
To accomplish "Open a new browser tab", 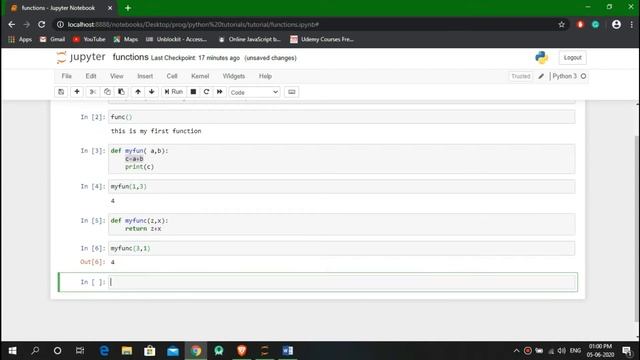I will click(x=128, y=8).
